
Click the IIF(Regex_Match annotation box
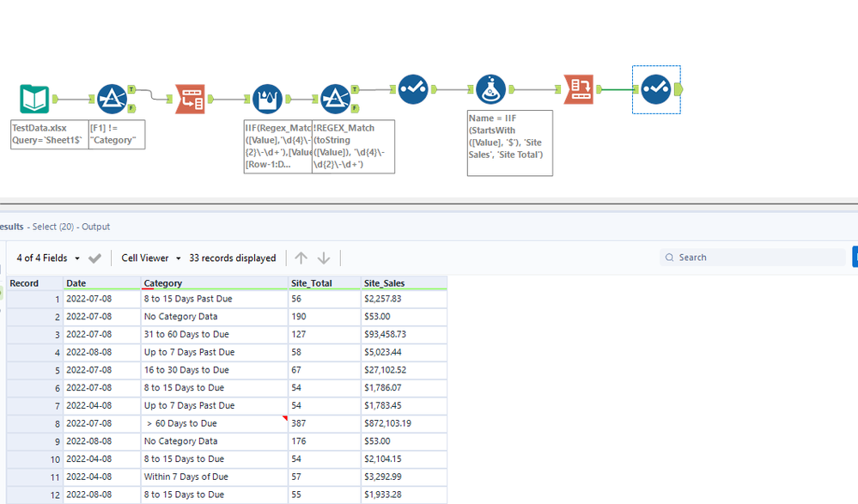278,146
